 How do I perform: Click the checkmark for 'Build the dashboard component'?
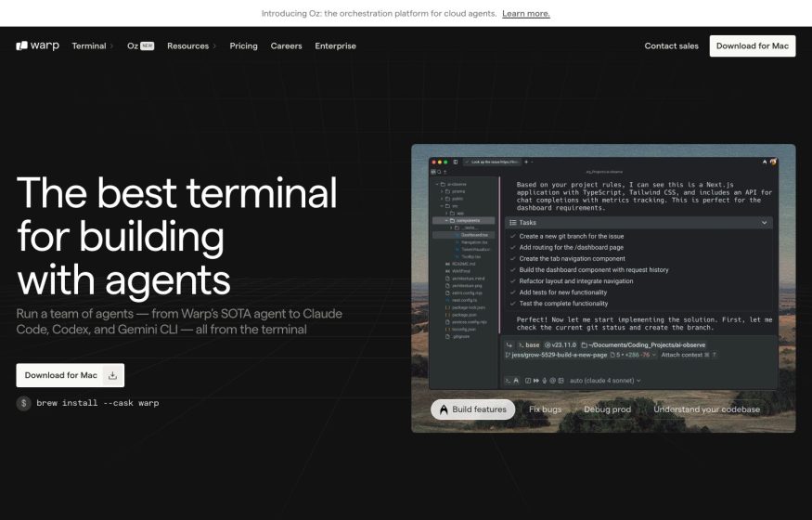click(x=512, y=270)
